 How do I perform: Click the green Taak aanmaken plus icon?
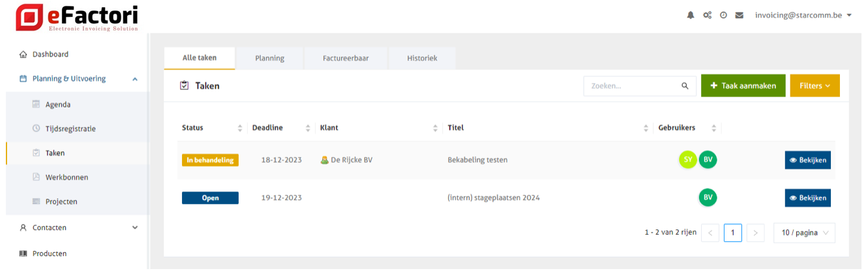[x=714, y=85]
